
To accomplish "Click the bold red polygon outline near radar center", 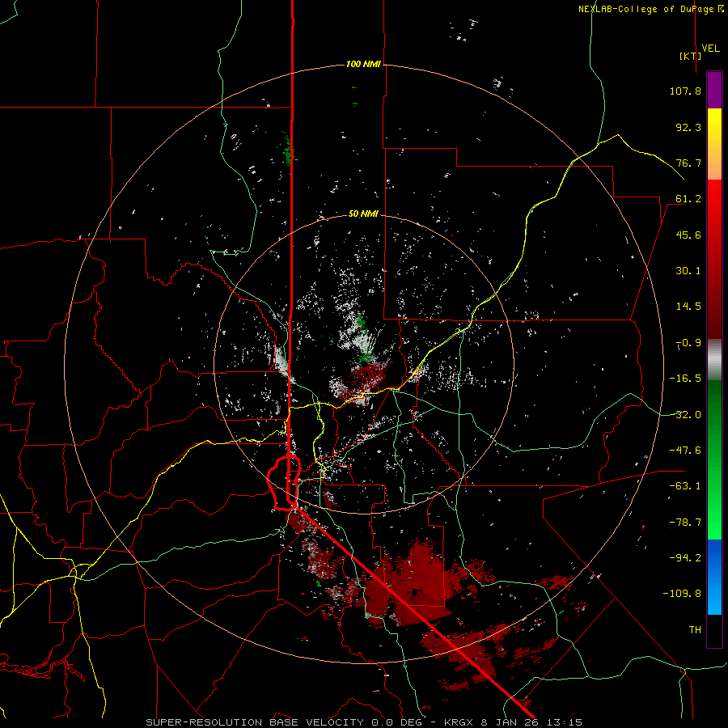I will click(284, 483).
